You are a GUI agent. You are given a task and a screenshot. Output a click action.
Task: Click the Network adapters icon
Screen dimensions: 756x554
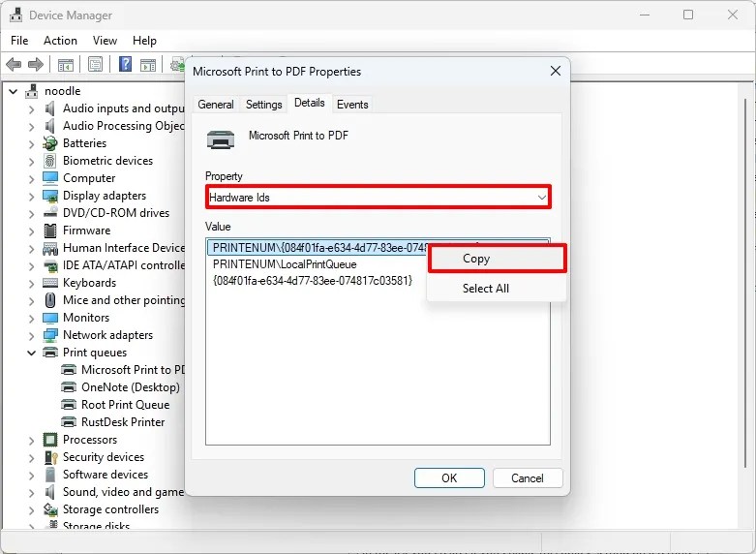[x=50, y=335]
